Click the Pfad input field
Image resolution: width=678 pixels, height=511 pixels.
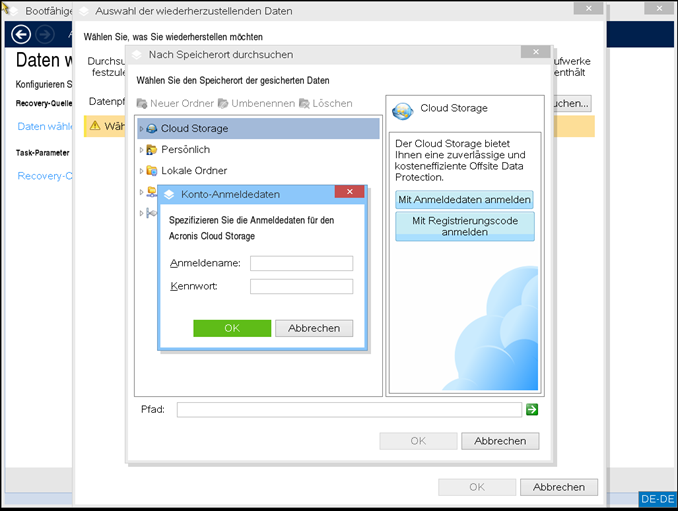coord(349,409)
